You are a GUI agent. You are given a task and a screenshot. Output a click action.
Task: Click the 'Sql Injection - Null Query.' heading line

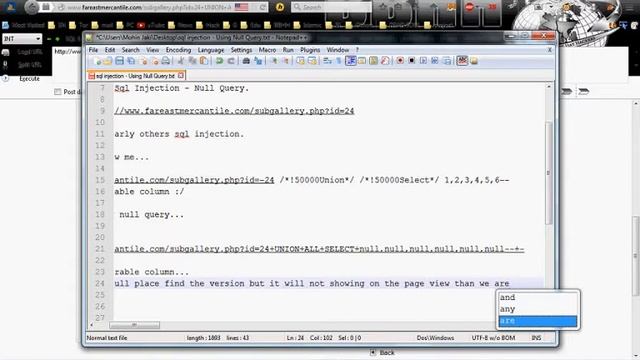182,88
